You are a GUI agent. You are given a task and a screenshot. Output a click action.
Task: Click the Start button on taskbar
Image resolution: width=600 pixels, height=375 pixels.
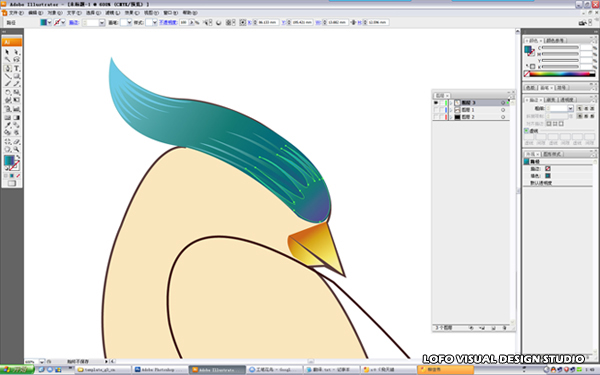17,370
